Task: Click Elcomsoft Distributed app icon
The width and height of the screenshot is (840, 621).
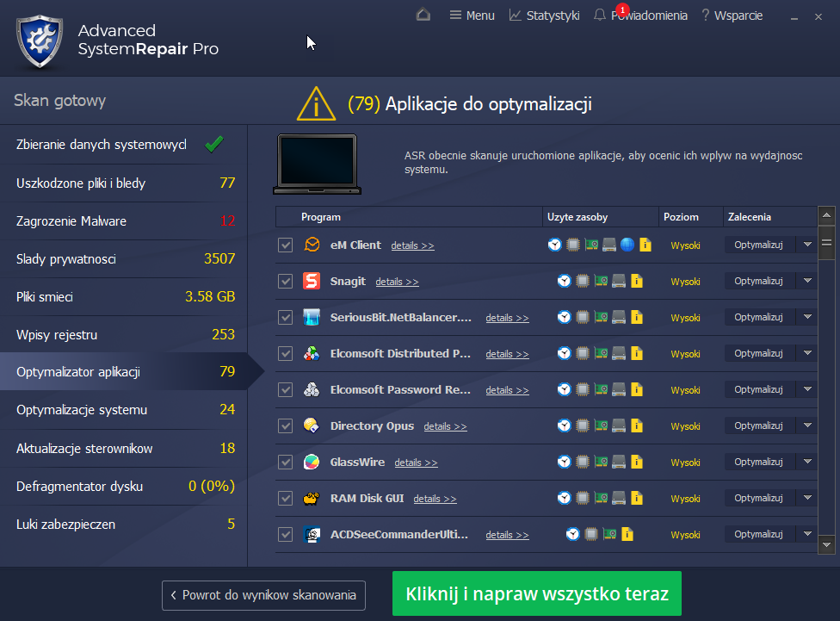Action: tap(312, 353)
